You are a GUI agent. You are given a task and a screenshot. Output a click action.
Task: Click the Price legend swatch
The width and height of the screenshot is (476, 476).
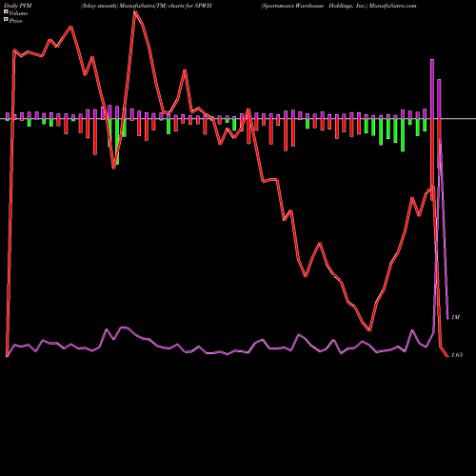[x=6, y=20]
